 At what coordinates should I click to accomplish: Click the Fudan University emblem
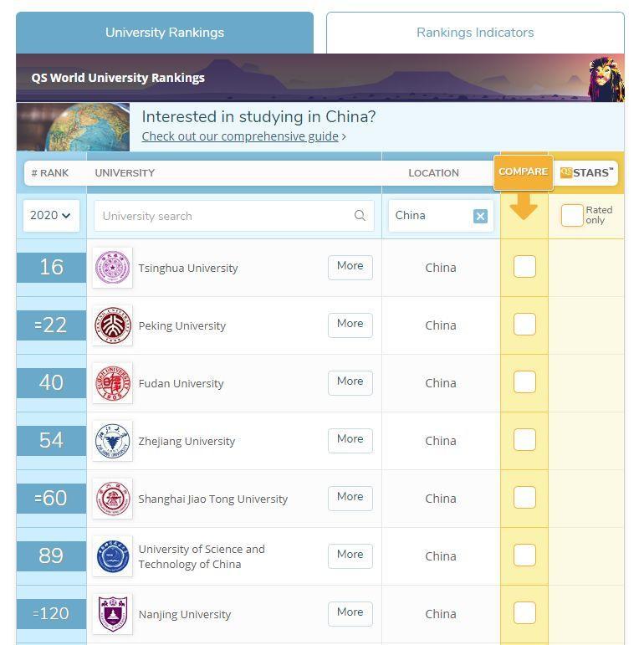tap(112, 383)
